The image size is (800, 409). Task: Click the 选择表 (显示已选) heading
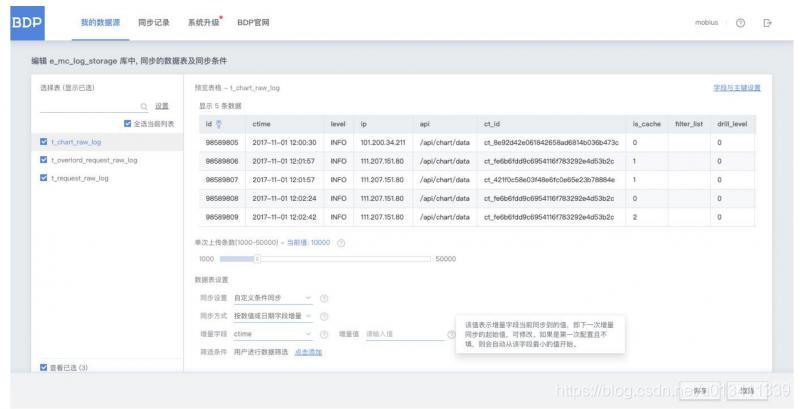[67, 88]
